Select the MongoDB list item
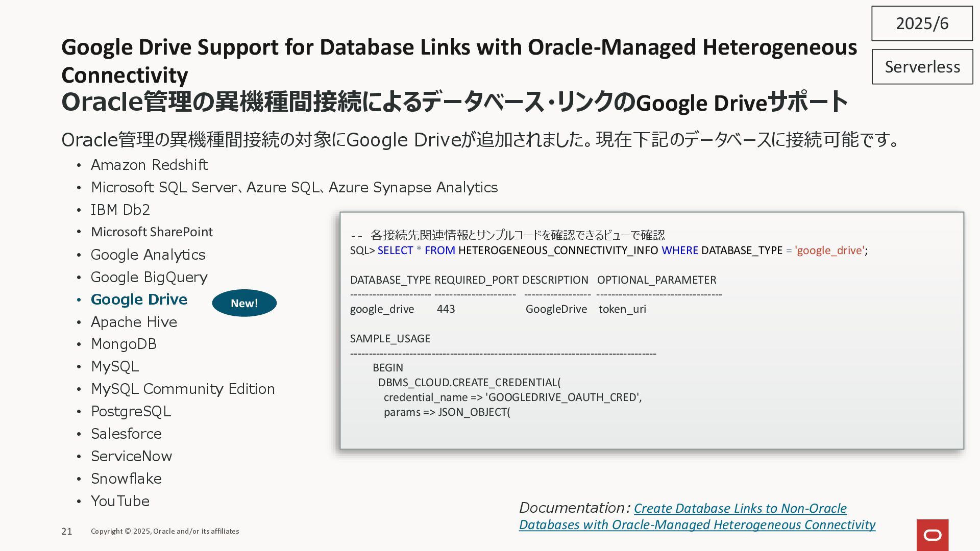Image resolution: width=980 pixels, height=551 pixels. 124,344
